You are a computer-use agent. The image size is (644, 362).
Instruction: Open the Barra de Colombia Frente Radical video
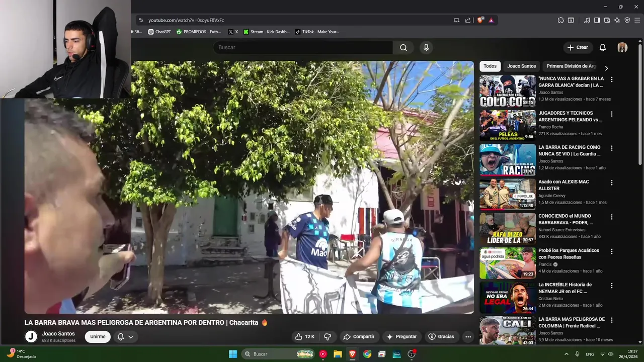pos(508,330)
